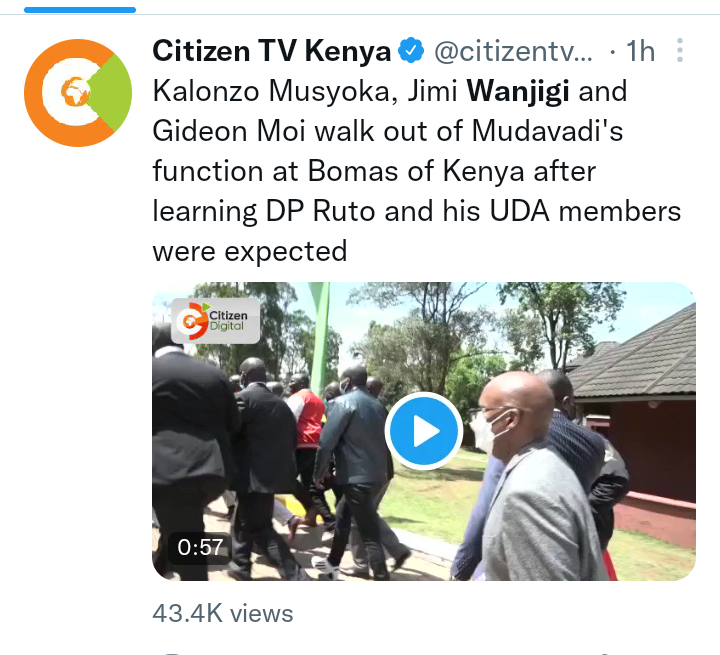This screenshot has height=655, width=720.
Task: Click the 1h tweet timestamp
Action: tap(640, 51)
